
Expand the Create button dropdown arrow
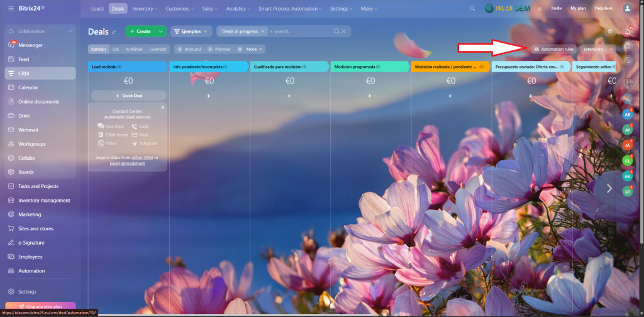point(161,31)
